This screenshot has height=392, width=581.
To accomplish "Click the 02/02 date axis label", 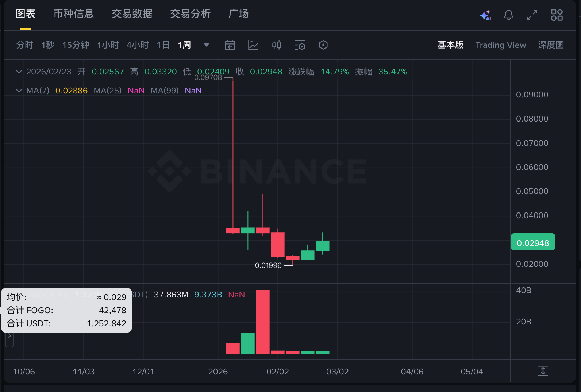I will coord(278,372).
